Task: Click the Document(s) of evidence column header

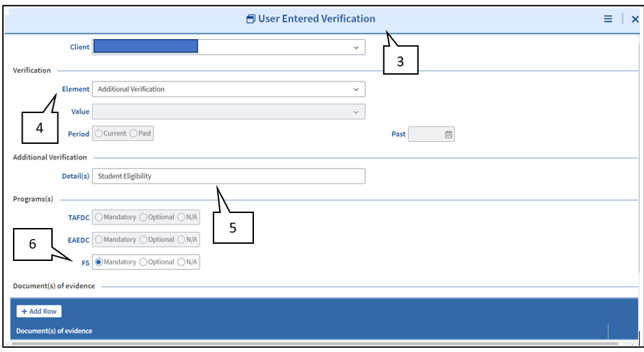Action: pos(54,331)
